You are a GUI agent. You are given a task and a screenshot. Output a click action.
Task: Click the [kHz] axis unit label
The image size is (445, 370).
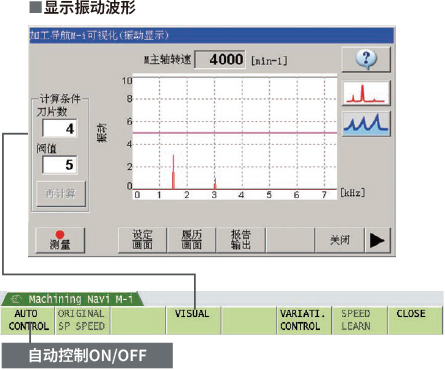click(x=353, y=193)
